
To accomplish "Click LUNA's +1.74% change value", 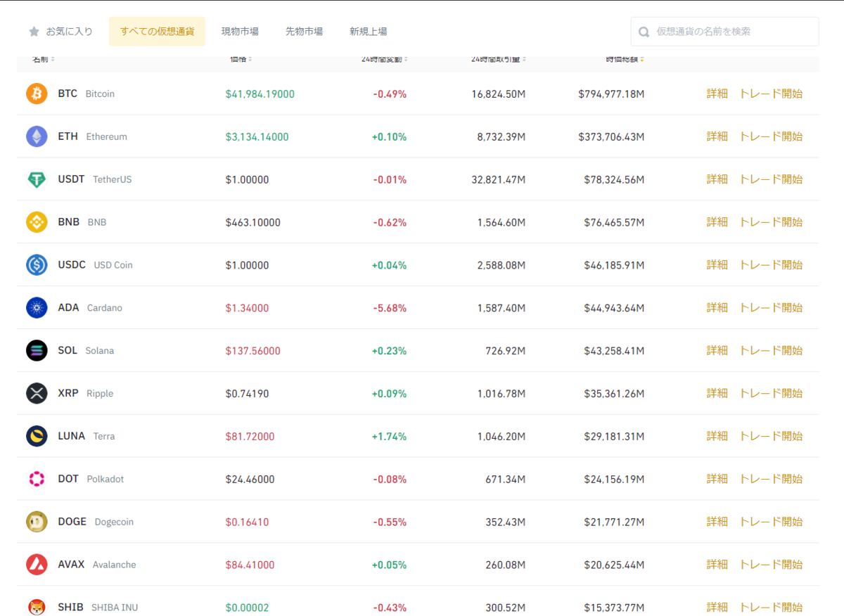I will tap(389, 437).
